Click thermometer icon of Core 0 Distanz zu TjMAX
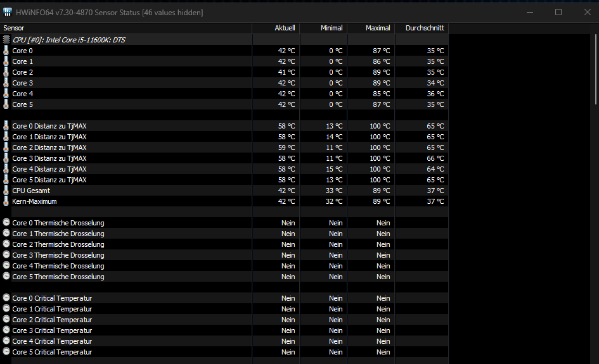This screenshot has height=364, width=599. (x=6, y=125)
